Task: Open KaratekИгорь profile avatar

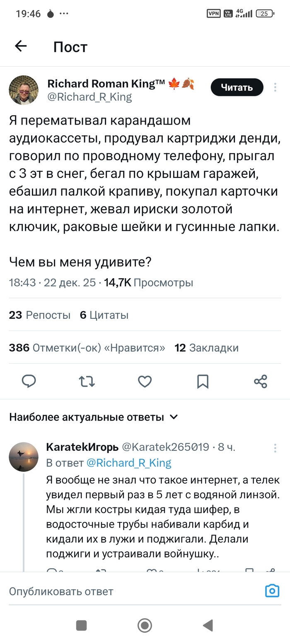Action: tap(24, 457)
